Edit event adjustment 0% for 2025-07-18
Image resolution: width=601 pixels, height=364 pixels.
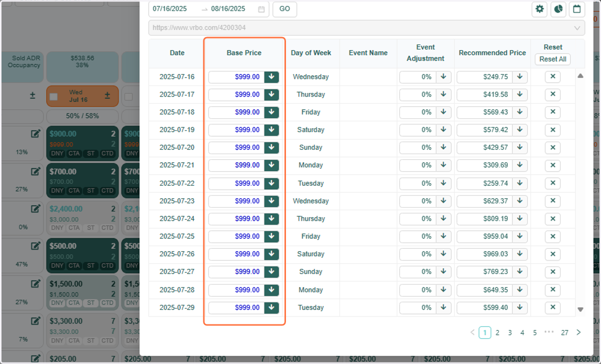tap(418, 112)
